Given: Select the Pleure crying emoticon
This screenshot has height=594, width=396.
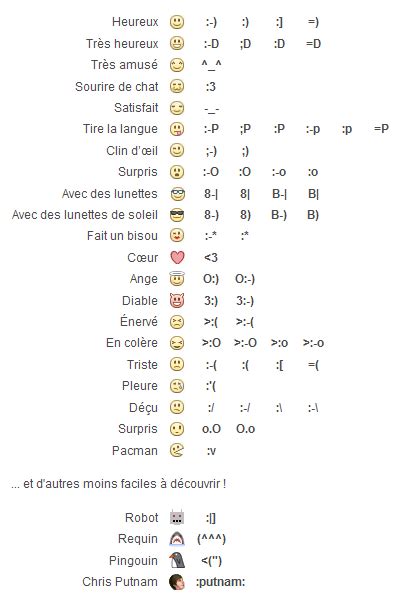Looking at the screenshot, I should coord(177,386).
